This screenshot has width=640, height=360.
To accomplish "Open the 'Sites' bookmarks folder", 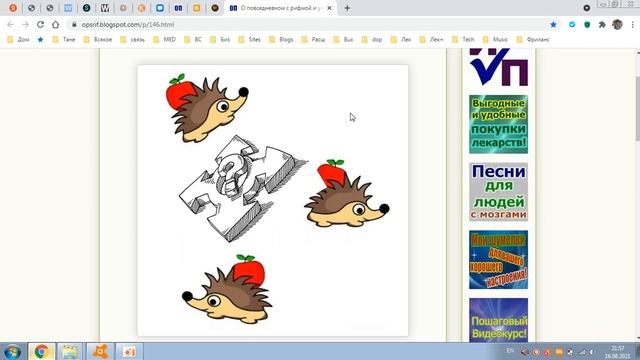I will pos(249,40).
